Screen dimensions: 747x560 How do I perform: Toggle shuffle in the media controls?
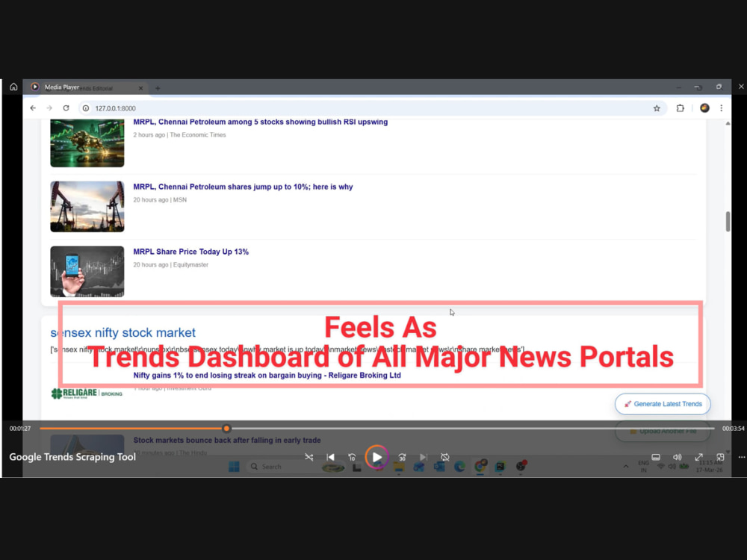pos(309,457)
